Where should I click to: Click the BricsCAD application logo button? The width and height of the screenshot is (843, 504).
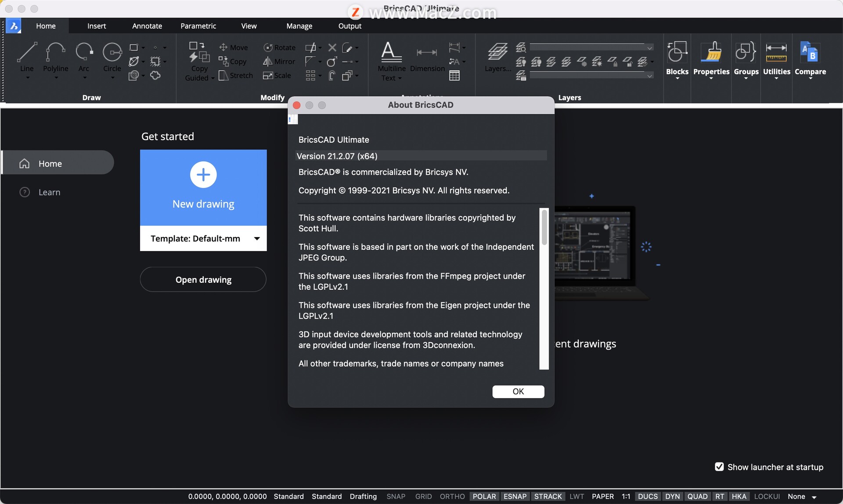[14, 26]
